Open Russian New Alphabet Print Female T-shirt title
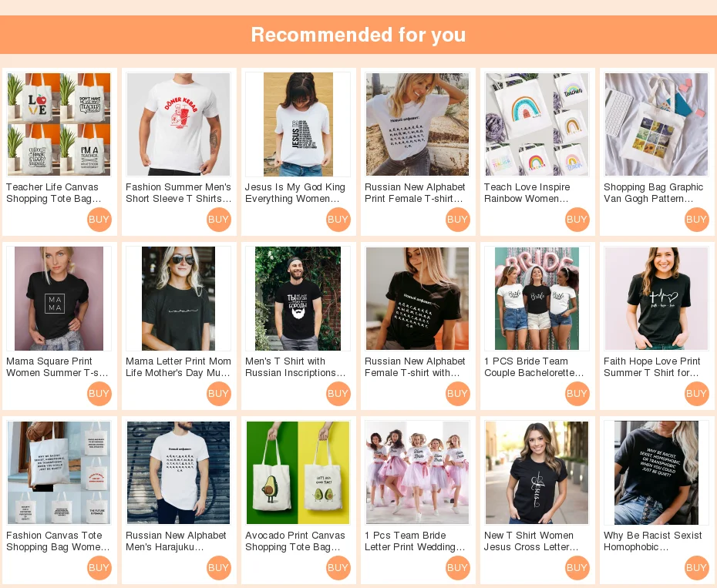This screenshot has width=717, height=588. 415,193
